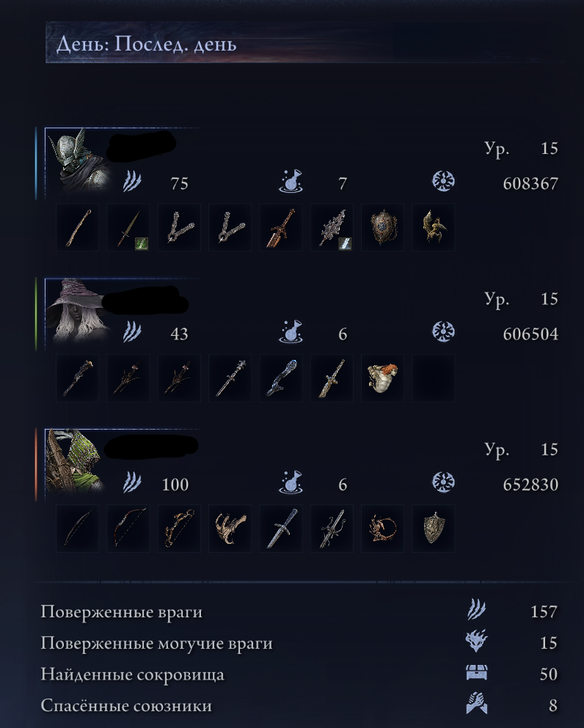Select the round shield in first player's loadout
Image resolution: width=584 pixels, height=728 pixels.
click(x=382, y=227)
